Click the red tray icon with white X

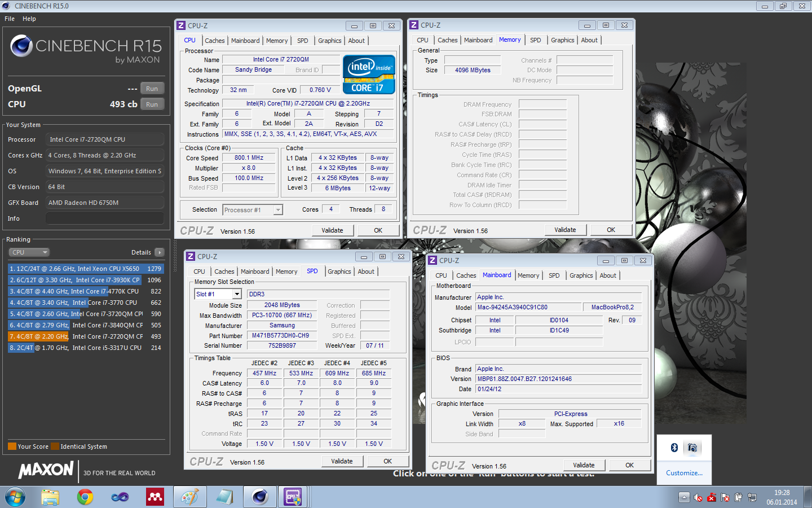click(712, 497)
